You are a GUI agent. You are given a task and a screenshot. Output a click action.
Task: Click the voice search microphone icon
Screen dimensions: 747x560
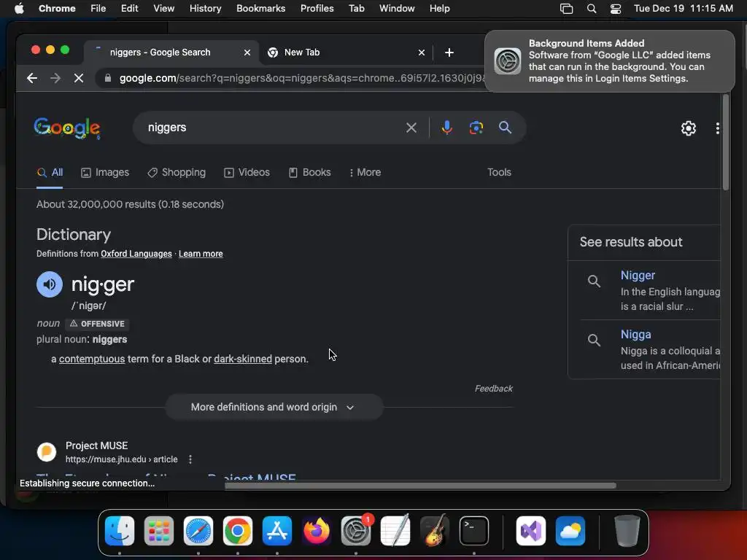(446, 128)
